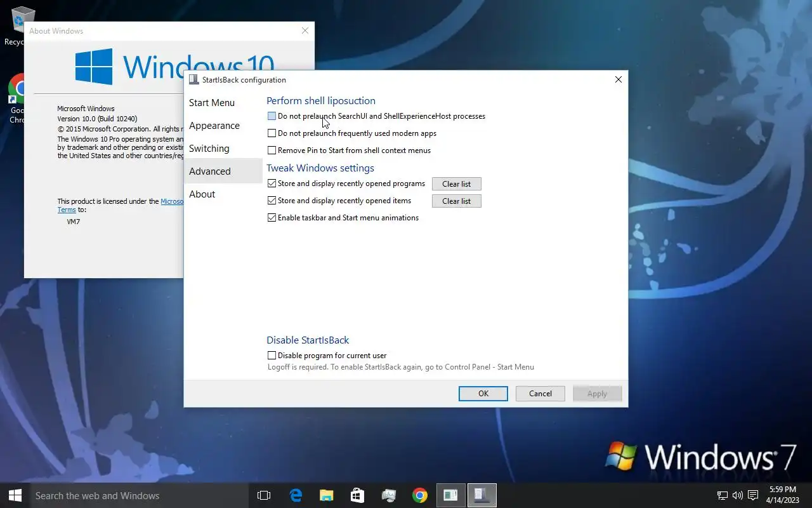Screen dimensions: 812x508
Task: Uncheck Store and display recently opened programs
Action: (x=272, y=184)
